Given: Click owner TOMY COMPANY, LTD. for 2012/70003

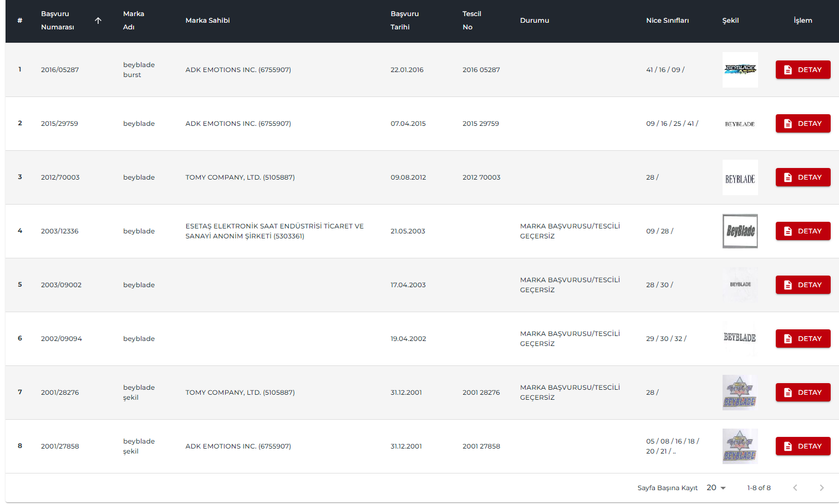Looking at the screenshot, I should point(240,177).
